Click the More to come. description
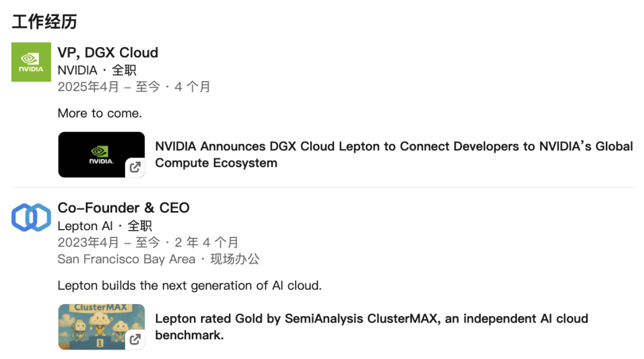 (100, 113)
